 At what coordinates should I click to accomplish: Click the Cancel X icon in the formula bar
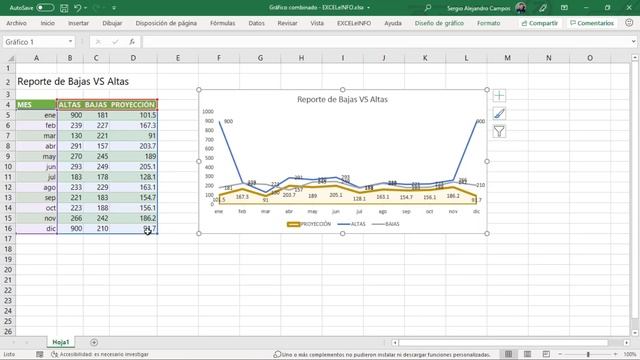click(x=98, y=42)
